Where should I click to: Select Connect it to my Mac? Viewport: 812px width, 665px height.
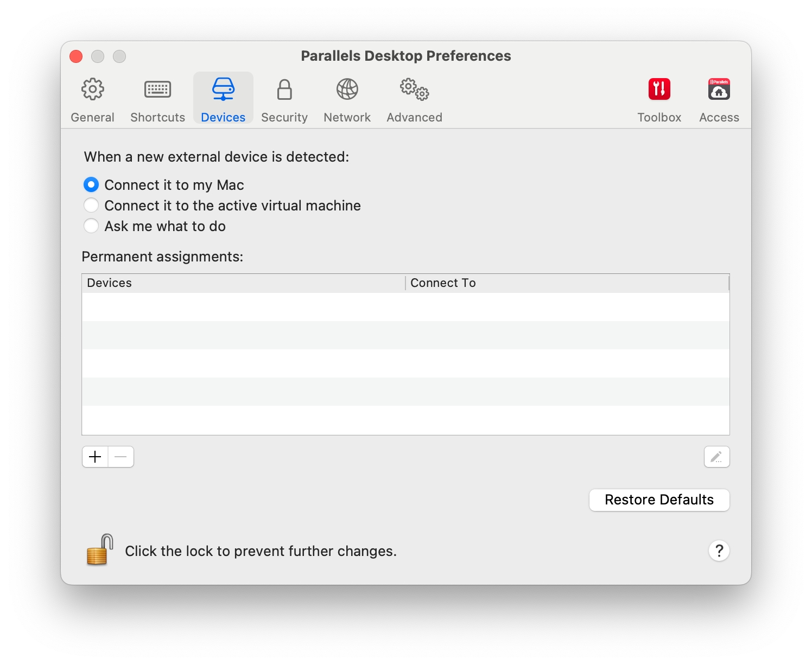coord(91,185)
